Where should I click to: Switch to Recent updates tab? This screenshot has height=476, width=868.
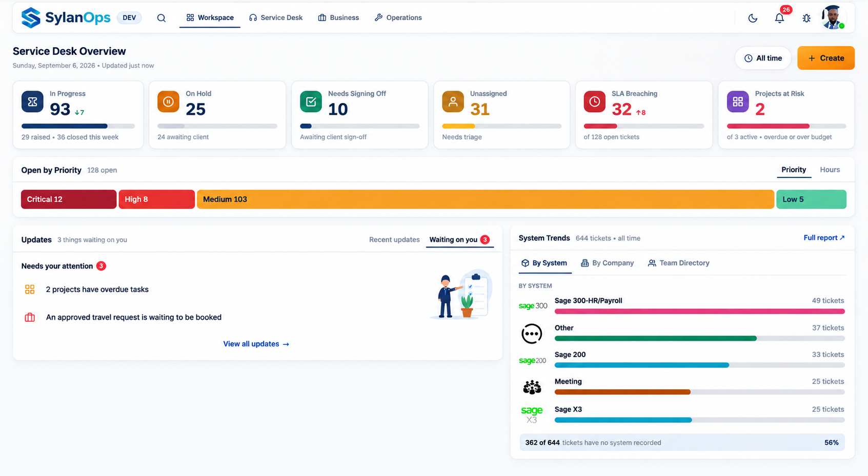tap(394, 240)
